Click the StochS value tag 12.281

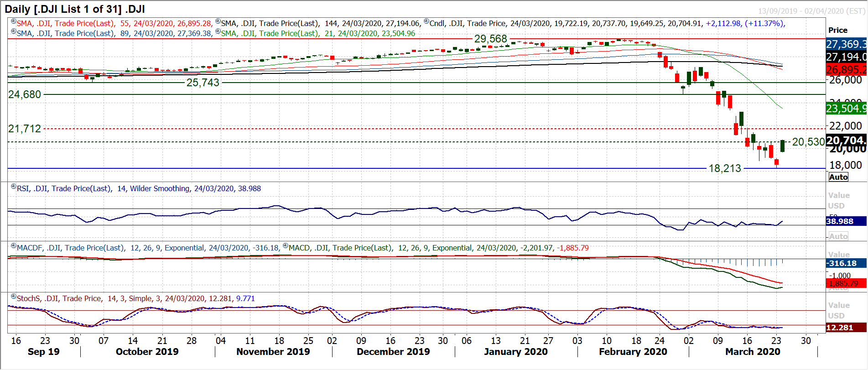846,328
